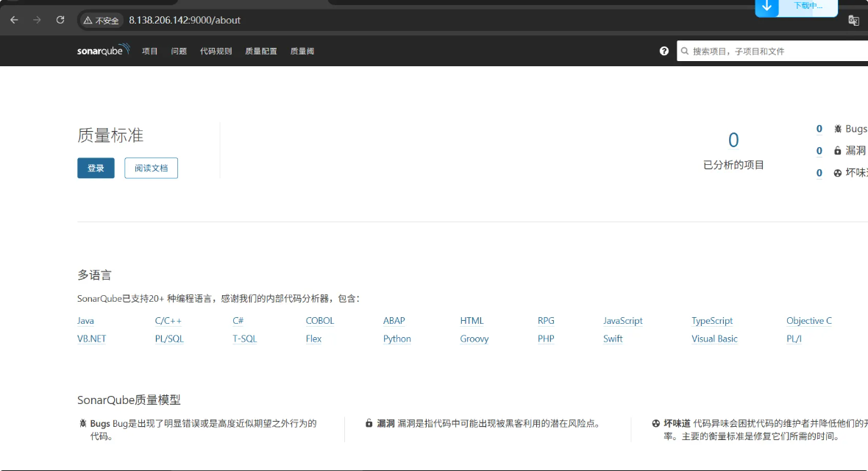
Task: Open the Swift language link
Action: pyautogui.click(x=613, y=339)
